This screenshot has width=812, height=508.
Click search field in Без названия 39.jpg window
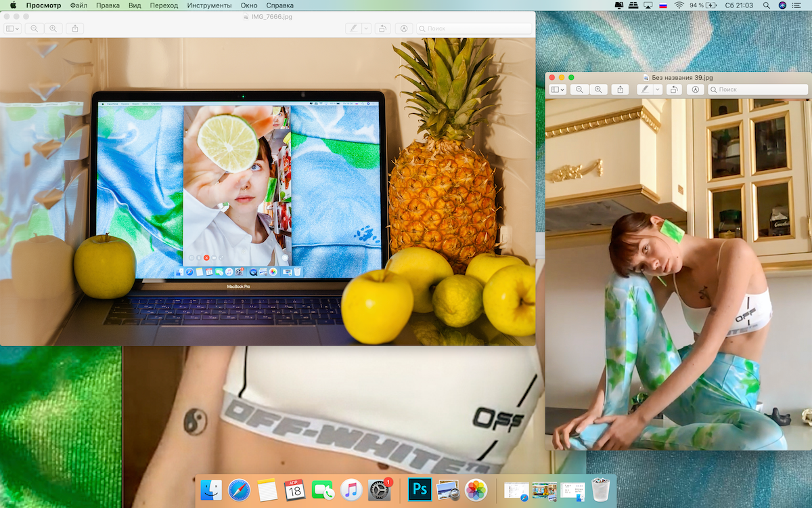(x=756, y=89)
